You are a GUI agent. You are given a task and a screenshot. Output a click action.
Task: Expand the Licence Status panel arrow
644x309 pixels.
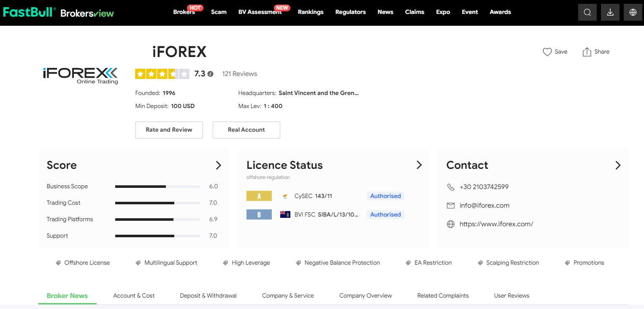click(x=419, y=165)
